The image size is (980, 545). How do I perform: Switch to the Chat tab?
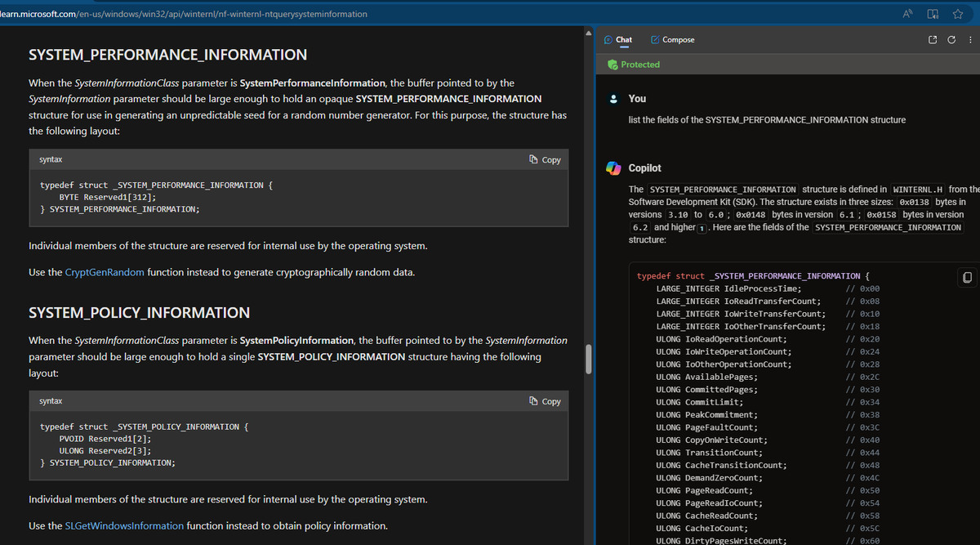coord(618,39)
